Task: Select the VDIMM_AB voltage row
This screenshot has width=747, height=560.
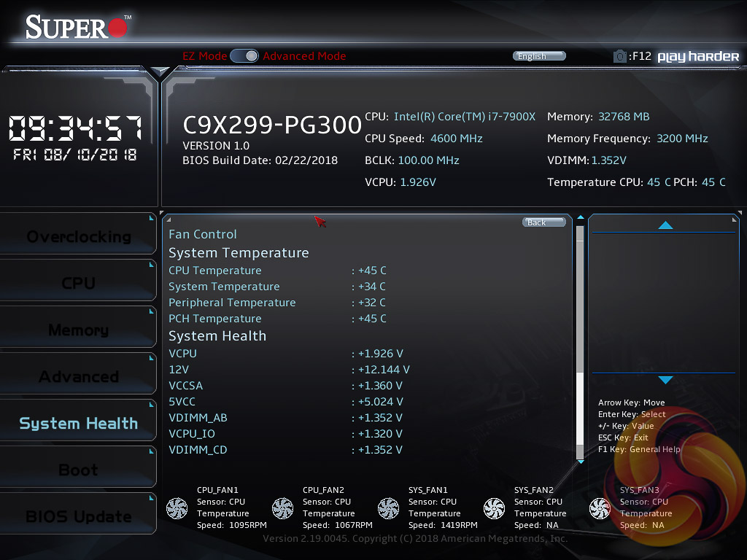Action: tap(286, 418)
